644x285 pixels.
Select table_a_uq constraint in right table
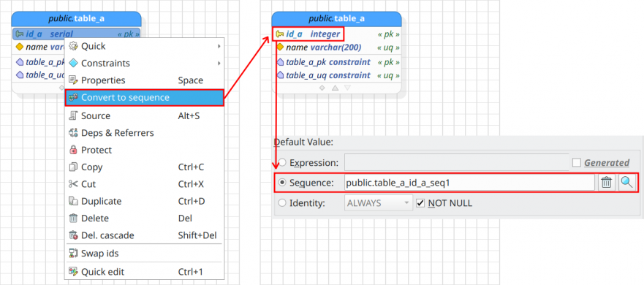[x=337, y=75]
